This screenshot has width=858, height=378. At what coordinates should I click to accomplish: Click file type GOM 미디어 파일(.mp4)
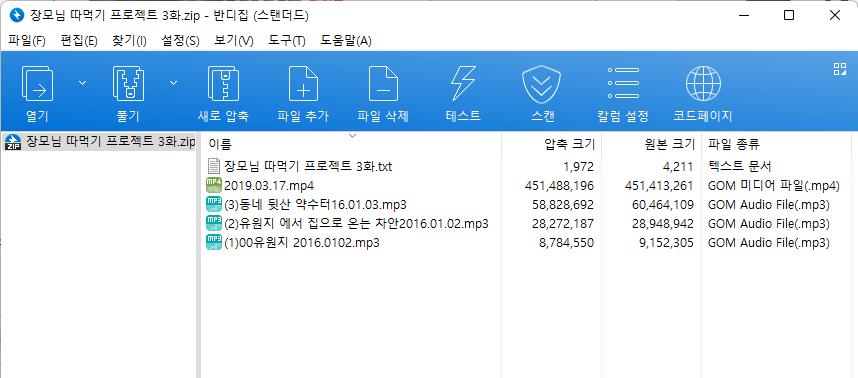coord(773,185)
